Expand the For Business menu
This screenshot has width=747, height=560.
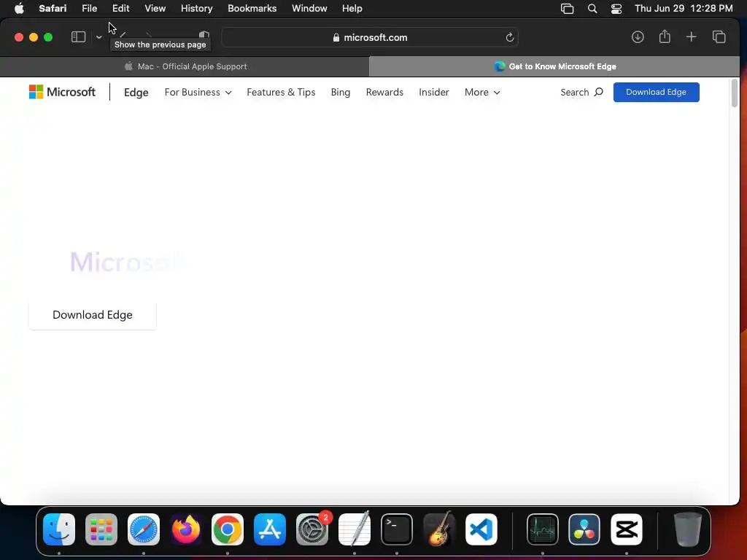pos(198,93)
